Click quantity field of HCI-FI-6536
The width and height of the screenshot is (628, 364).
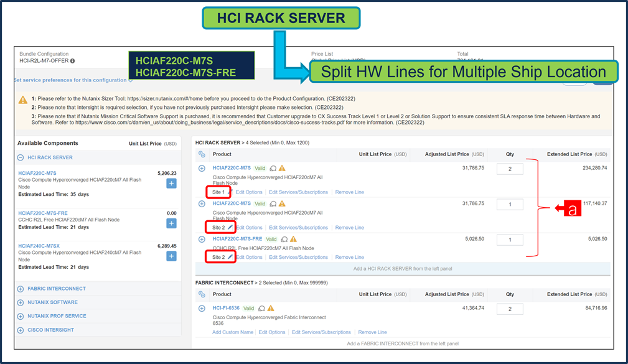510,309
